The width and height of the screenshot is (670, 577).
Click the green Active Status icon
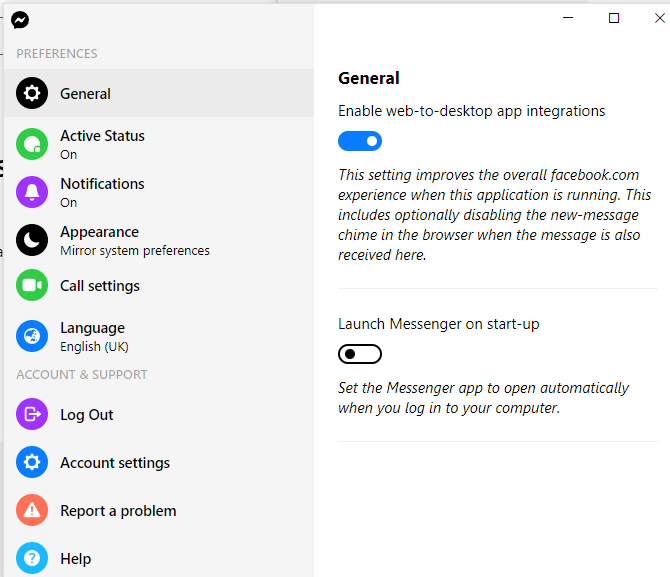(32, 144)
